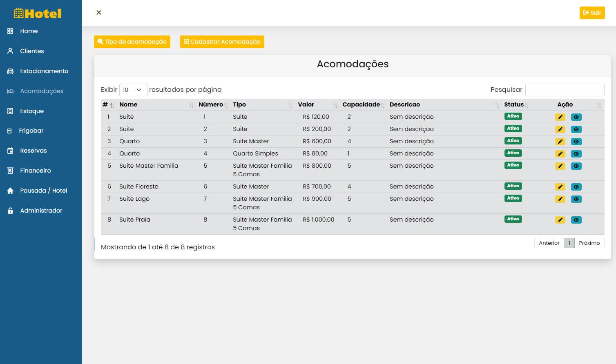Click the Próximo pagination button

click(x=589, y=243)
